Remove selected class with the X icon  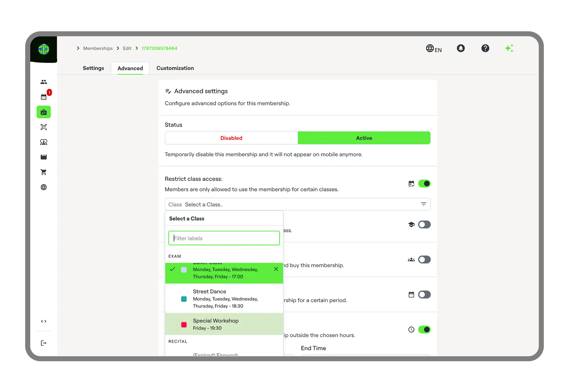pos(276,269)
